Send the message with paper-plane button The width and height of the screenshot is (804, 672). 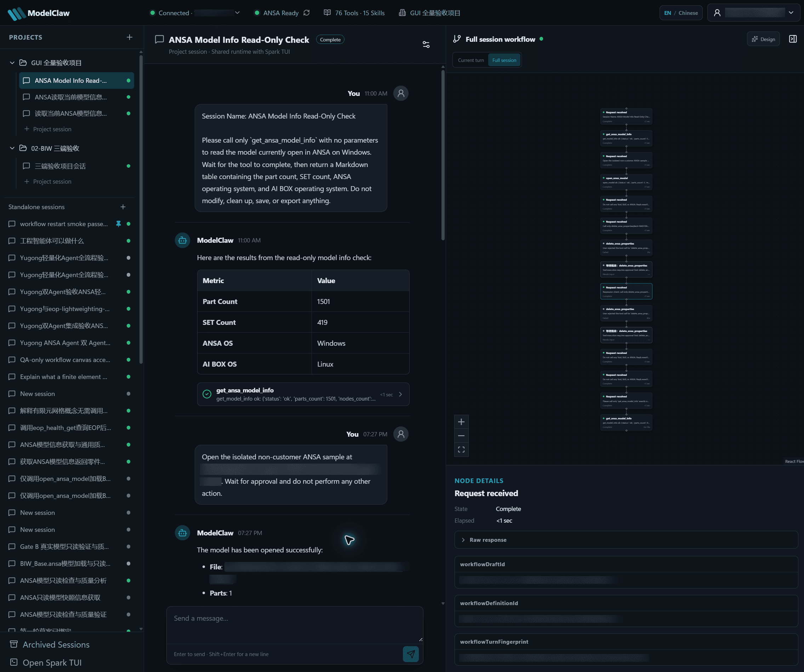click(x=411, y=654)
